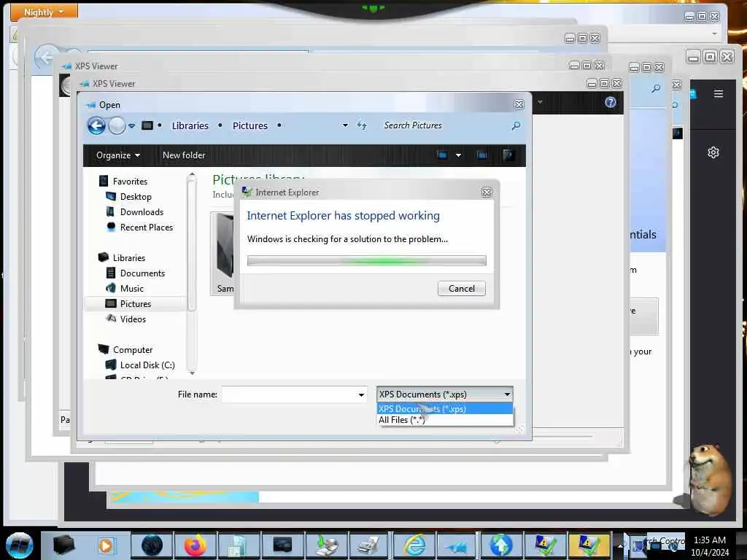Viewport: 747px width, 560px height.
Task: Close the Open dialog
Action: [x=519, y=105]
